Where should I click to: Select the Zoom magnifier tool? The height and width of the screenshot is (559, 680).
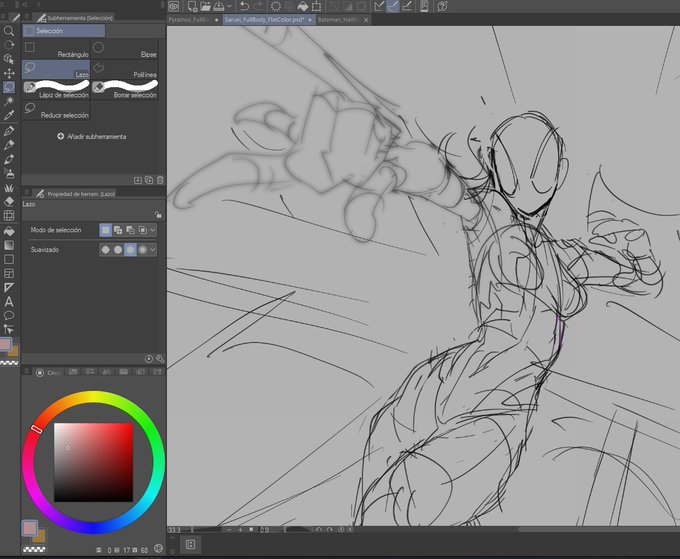tap(9, 31)
